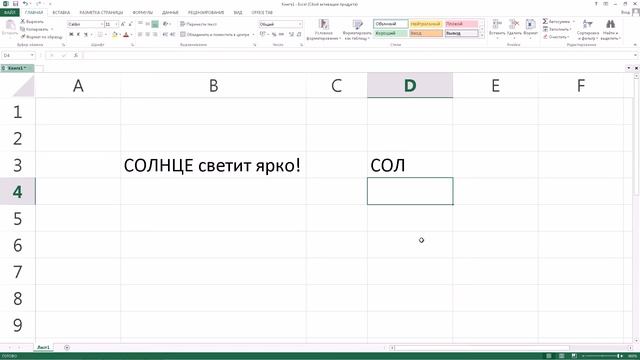The height and width of the screenshot is (360, 640).
Task: Align cell text to the left
Action: click(x=140, y=35)
